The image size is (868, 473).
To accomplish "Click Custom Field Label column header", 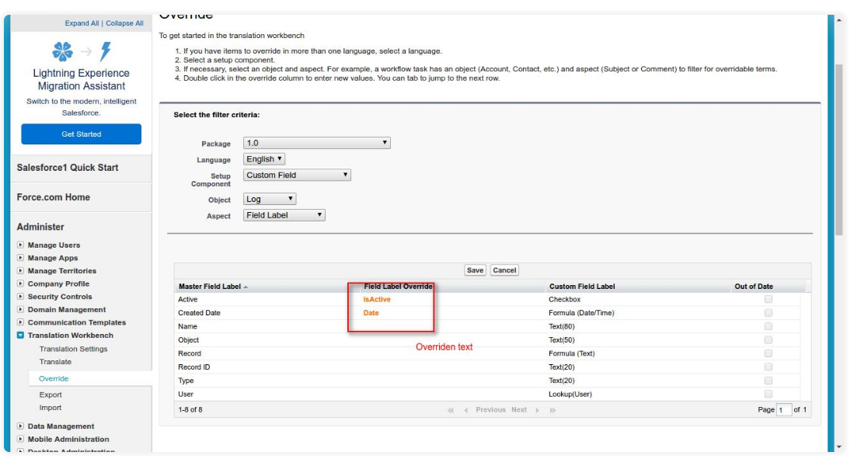I will 582,287.
